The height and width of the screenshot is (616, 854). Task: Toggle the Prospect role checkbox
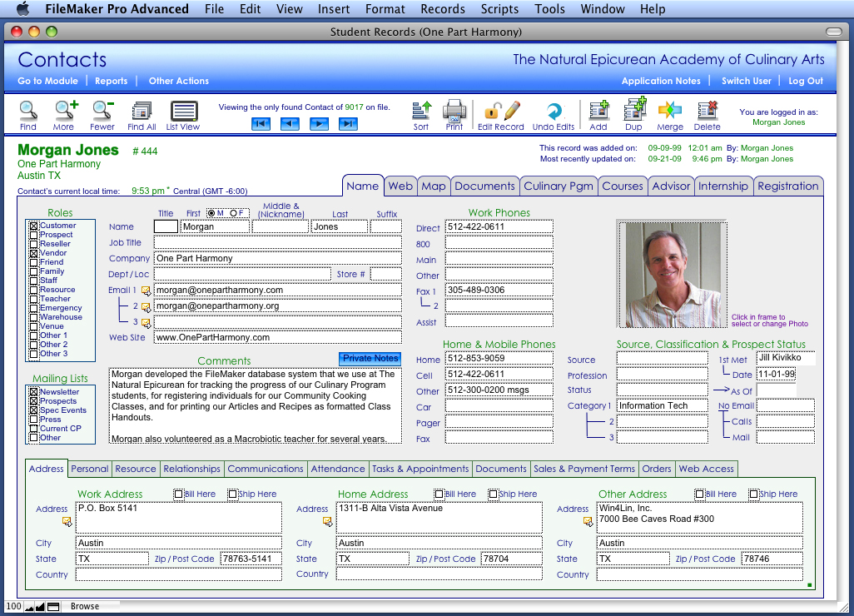[x=34, y=235]
